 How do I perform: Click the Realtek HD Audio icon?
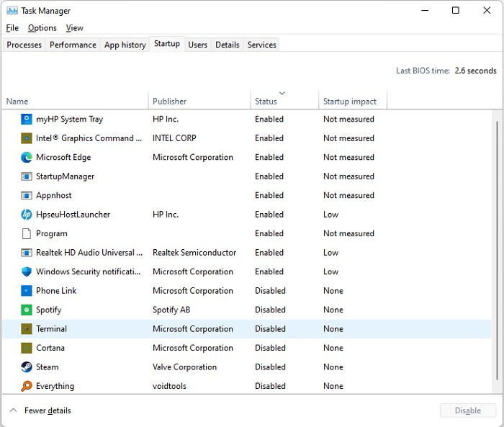[x=27, y=253]
